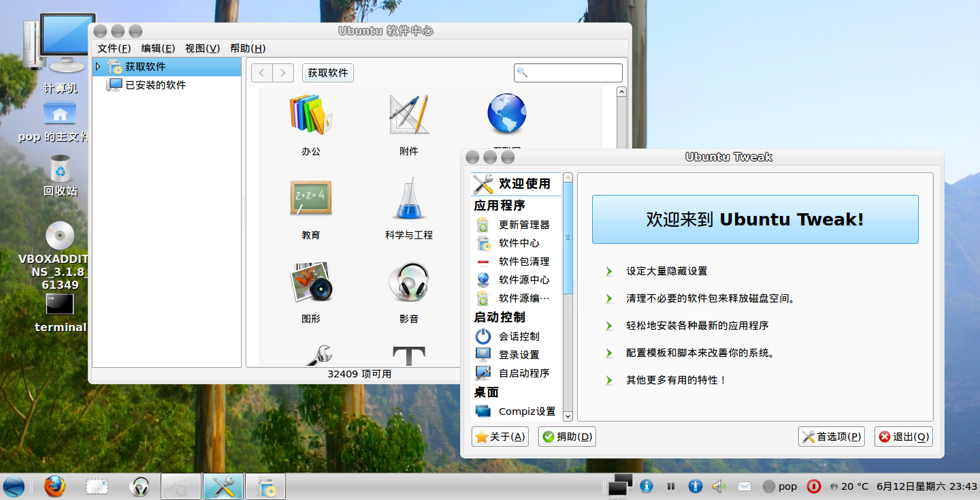
Task: Click the 捐助(D) donate button
Action: click(x=567, y=437)
